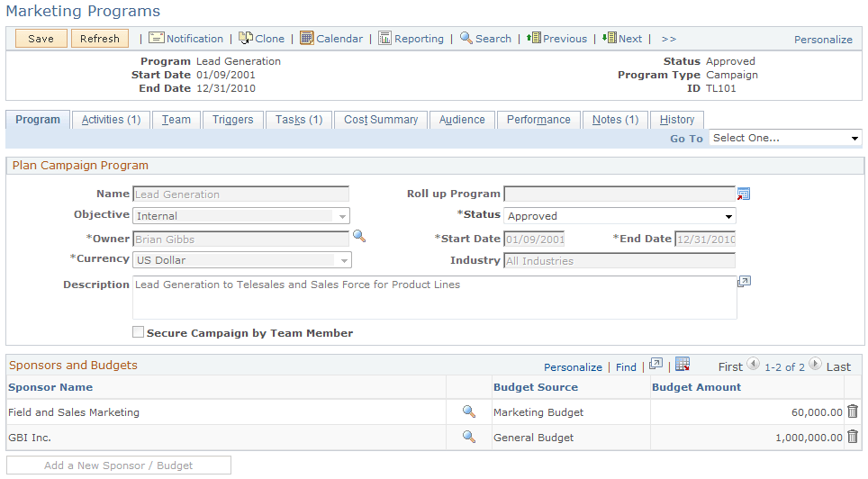Click the Name input field
Viewport: 868px width, 479px height.
point(240,194)
